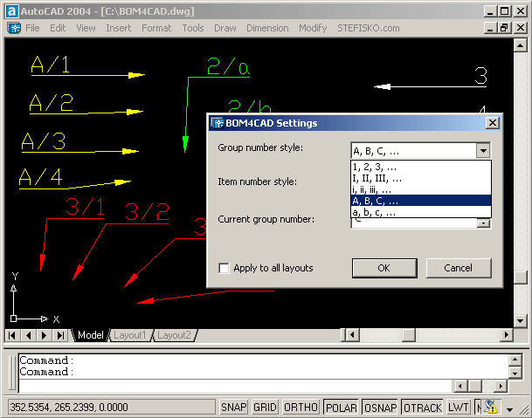Minimize the inner drawing window

pos(490,27)
